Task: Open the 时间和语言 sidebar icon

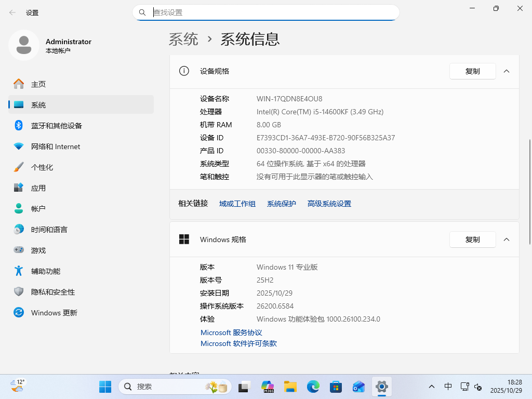Action: pyautogui.click(x=18, y=229)
